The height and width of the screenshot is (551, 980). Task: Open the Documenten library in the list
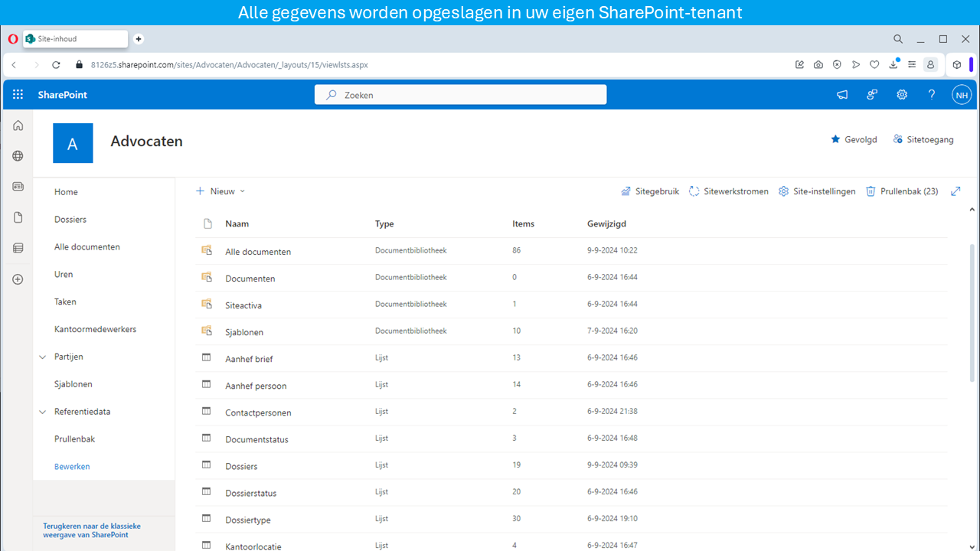[x=250, y=279]
